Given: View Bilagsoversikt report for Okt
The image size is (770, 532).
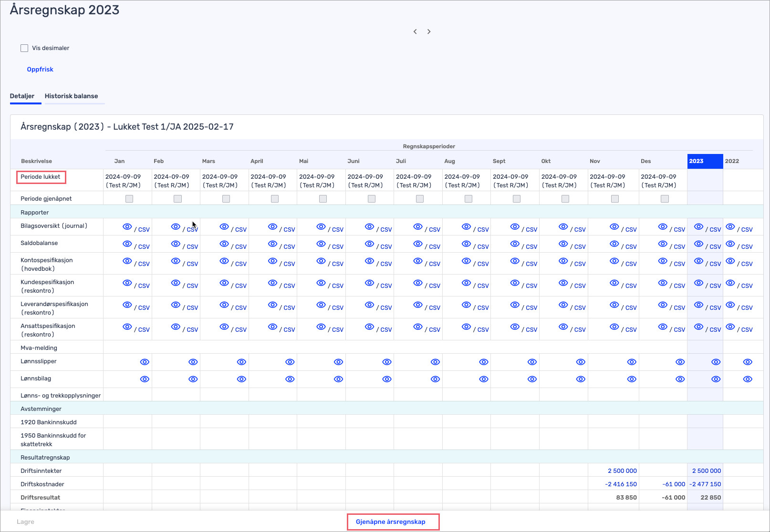Looking at the screenshot, I should (x=563, y=227).
